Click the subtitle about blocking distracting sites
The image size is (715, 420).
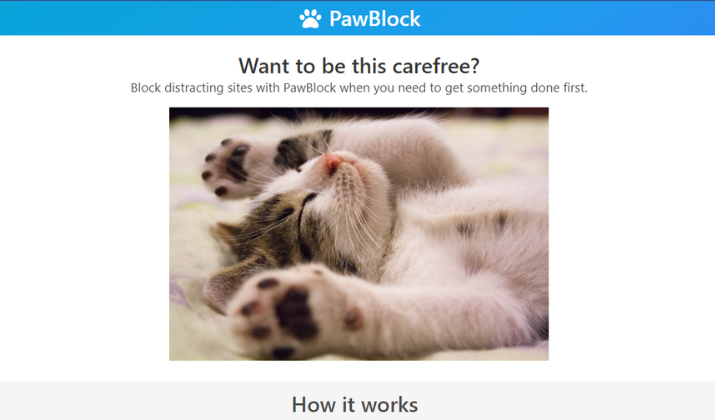coord(359,88)
